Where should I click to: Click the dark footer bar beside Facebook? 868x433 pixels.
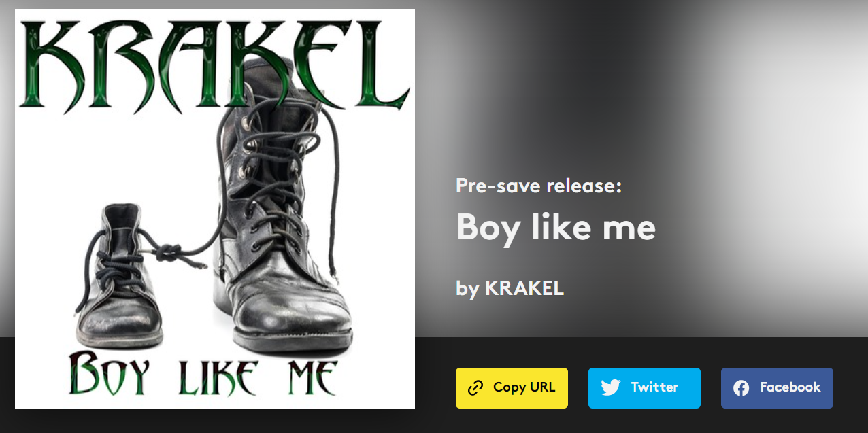[x=850, y=387]
